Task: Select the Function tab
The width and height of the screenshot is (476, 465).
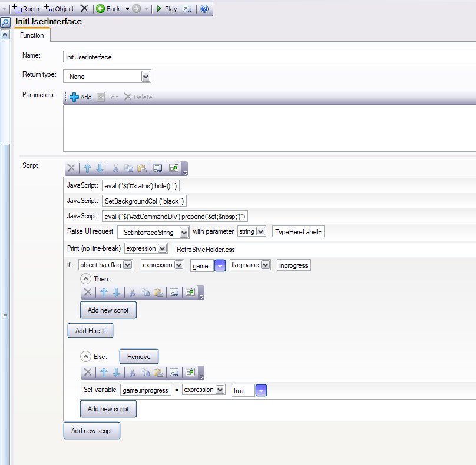Action: click(32, 35)
